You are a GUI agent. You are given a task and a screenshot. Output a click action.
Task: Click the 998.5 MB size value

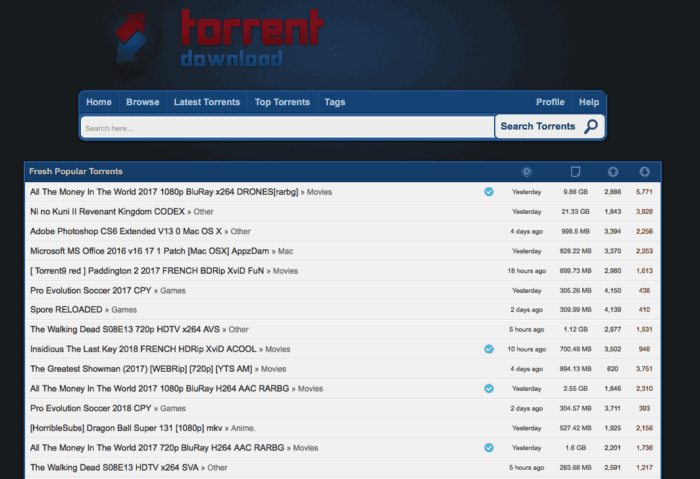(x=575, y=231)
